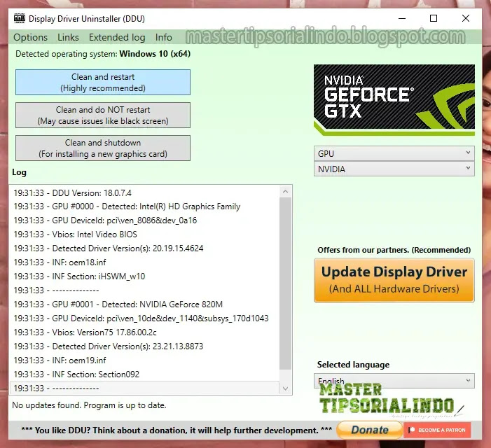Open the GPU device type dropdown
Viewport: 491px width, 448px height.
tap(394, 153)
